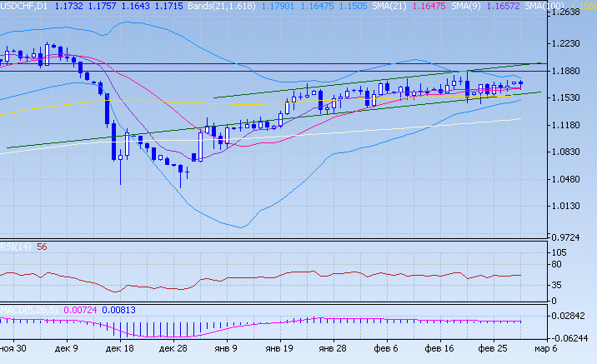Click the RSI 35 level label

[x=561, y=285]
